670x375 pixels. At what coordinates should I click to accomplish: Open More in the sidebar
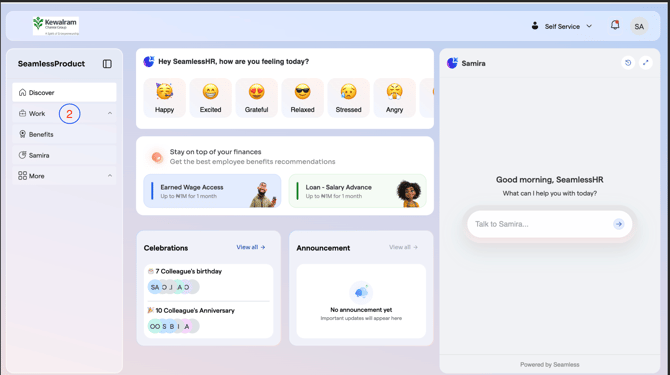tap(64, 176)
